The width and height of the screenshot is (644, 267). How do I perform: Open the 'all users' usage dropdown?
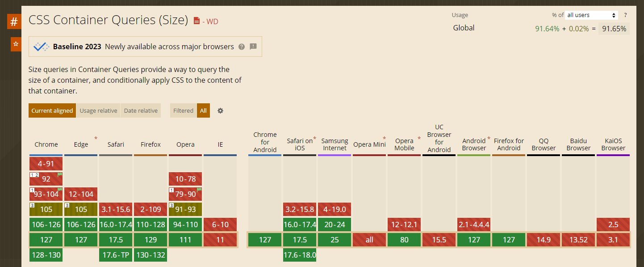tap(591, 15)
